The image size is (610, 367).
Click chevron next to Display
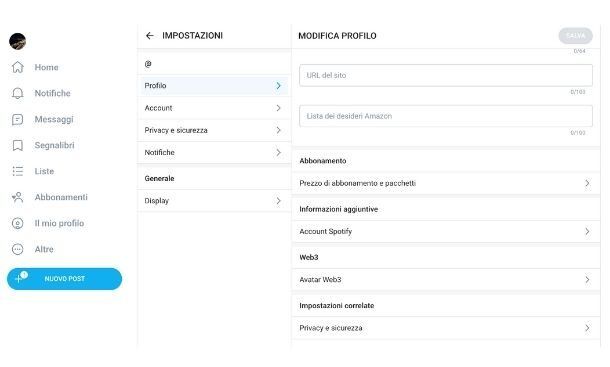279,201
